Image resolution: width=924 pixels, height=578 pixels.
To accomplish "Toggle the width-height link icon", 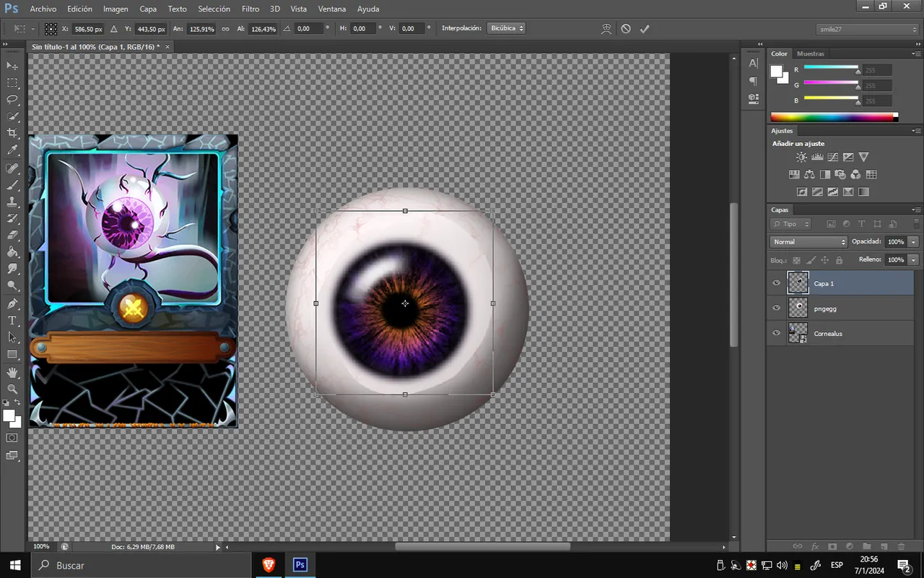I will click(225, 29).
